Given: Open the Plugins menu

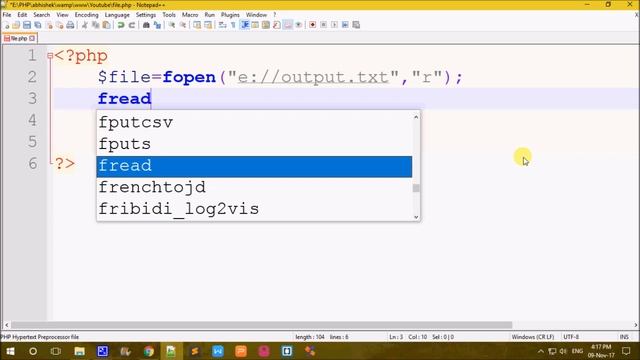Looking at the screenshot, I should [230, 15].
